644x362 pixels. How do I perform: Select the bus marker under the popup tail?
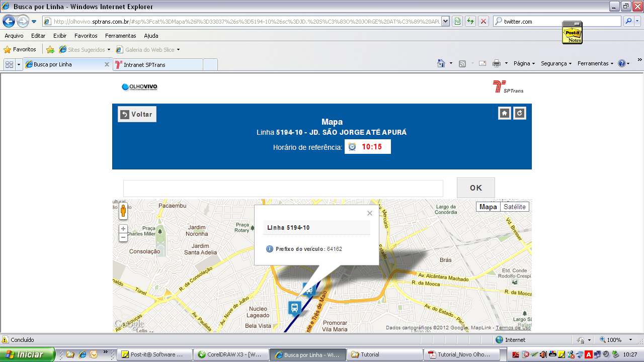308,290
